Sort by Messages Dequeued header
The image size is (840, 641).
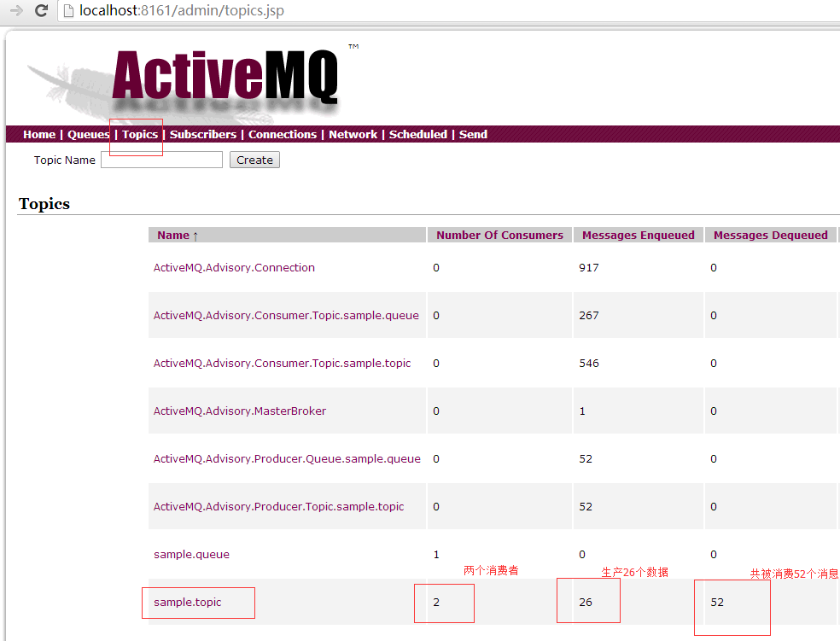tap(770, 235)
